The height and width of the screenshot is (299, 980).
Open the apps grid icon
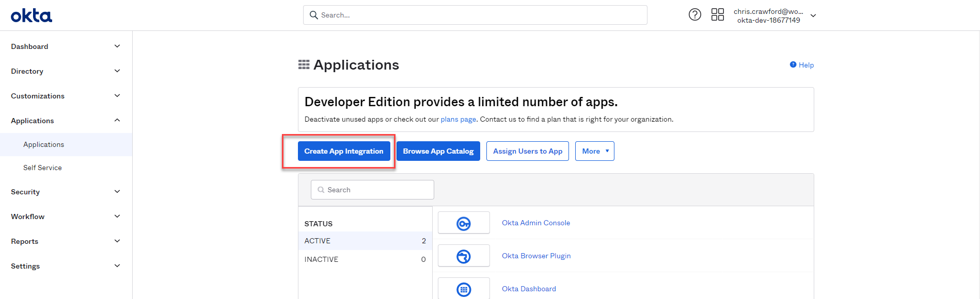coord(718,14)
